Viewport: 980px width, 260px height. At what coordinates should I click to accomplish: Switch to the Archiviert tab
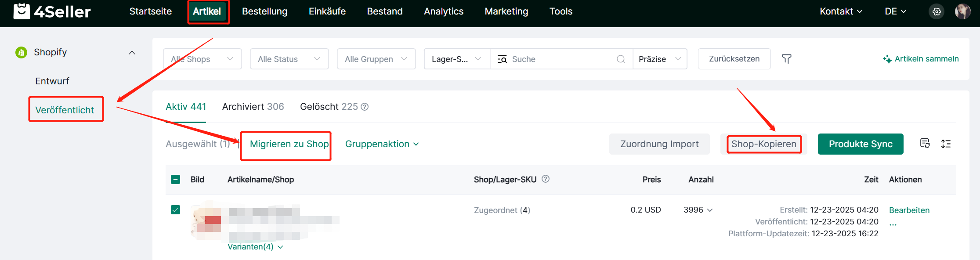[253, 107]
